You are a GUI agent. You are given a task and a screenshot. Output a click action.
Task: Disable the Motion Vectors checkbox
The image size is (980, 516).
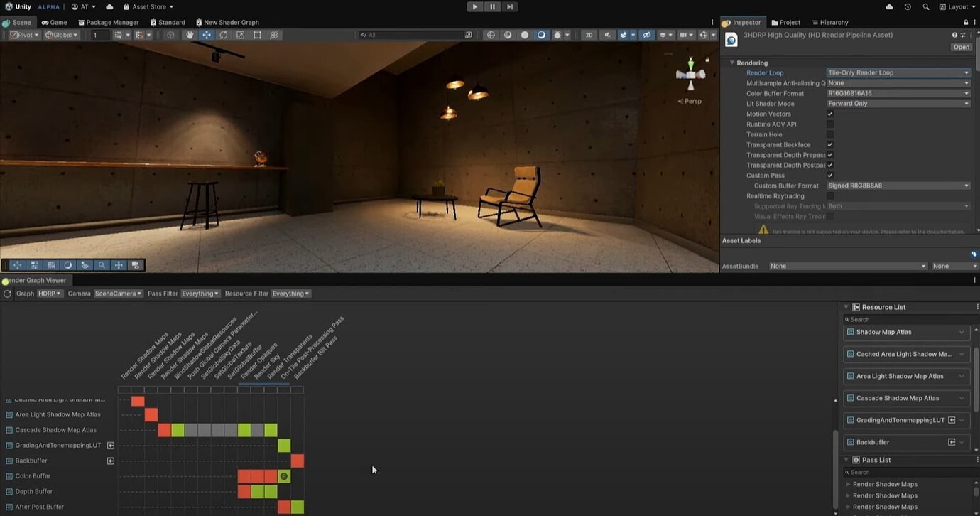click(829, 114)
